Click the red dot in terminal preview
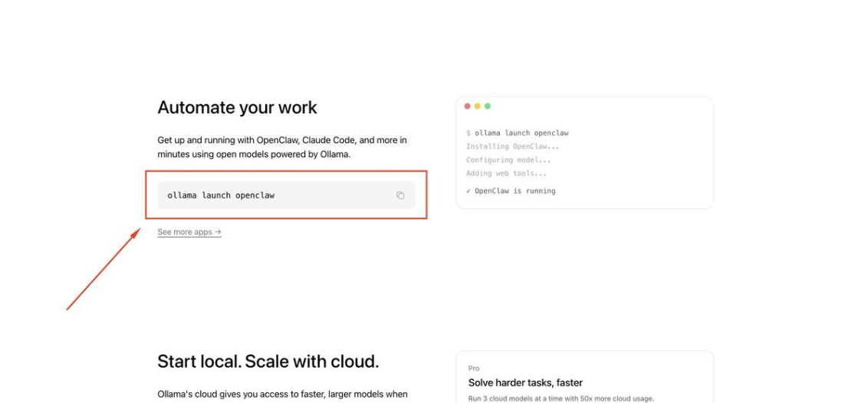The height and width of the screenshot is (403, 868). [467, 106]
